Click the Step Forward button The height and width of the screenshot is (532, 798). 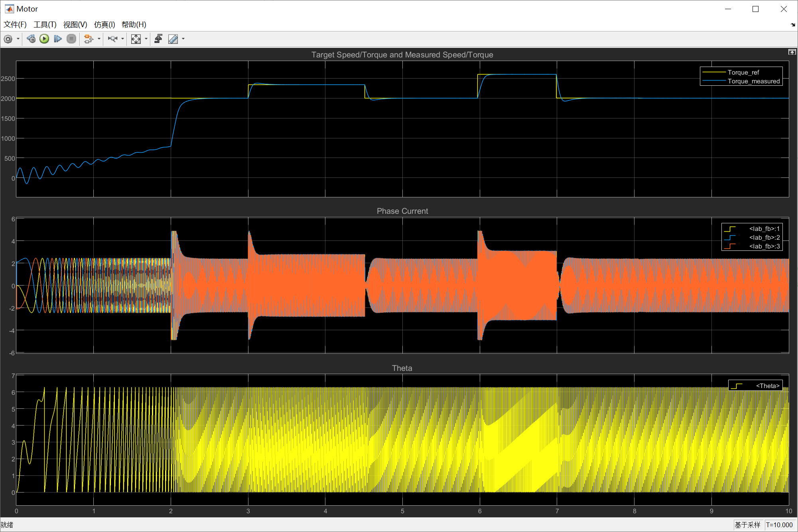point(58,39)
